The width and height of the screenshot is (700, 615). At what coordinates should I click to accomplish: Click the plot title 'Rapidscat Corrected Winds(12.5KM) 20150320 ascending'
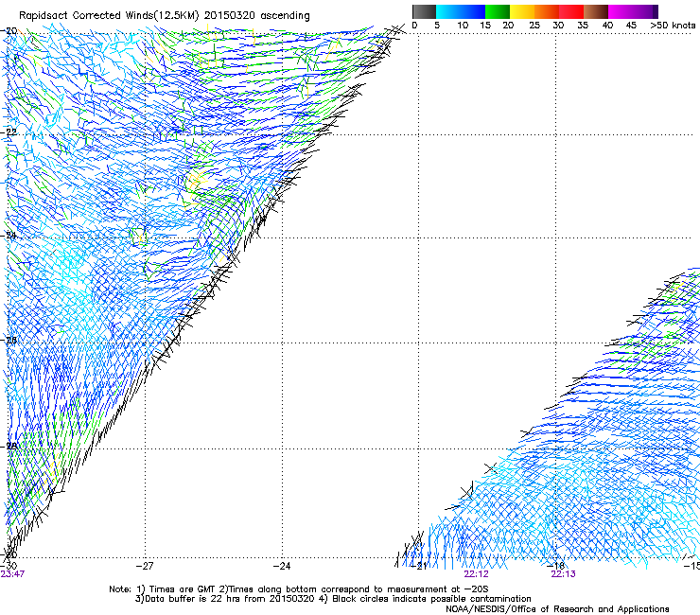165,16
